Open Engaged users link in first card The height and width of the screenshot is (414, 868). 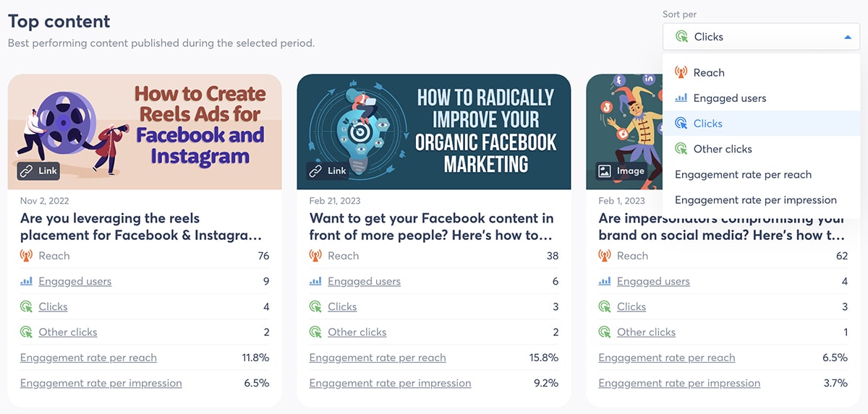point(75,281)
